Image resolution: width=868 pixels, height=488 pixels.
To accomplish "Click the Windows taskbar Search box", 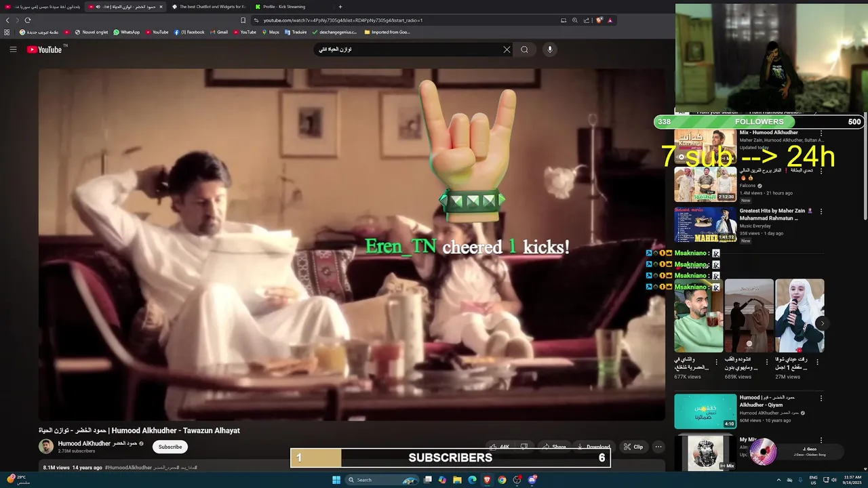I will click(383, 480).
